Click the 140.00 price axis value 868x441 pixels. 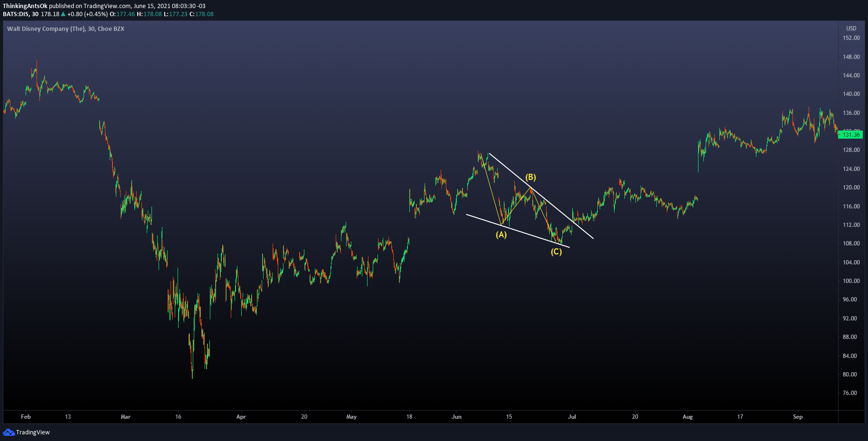pos(851,94)
